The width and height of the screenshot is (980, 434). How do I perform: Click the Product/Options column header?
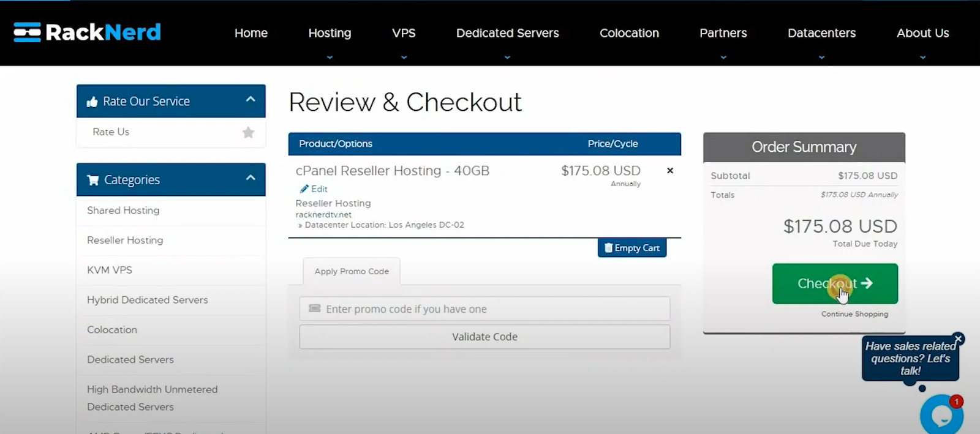tap(336, 144)
